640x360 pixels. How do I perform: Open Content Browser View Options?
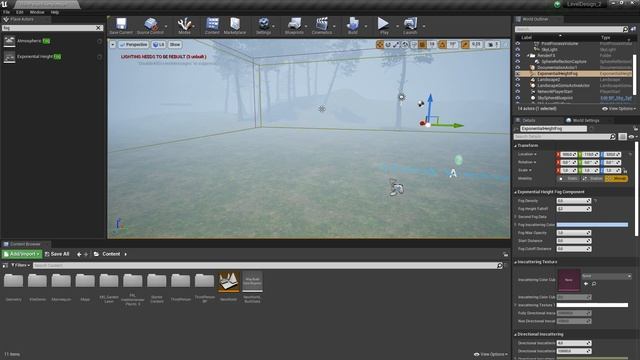pyautogui.click(x=491, y=354)
